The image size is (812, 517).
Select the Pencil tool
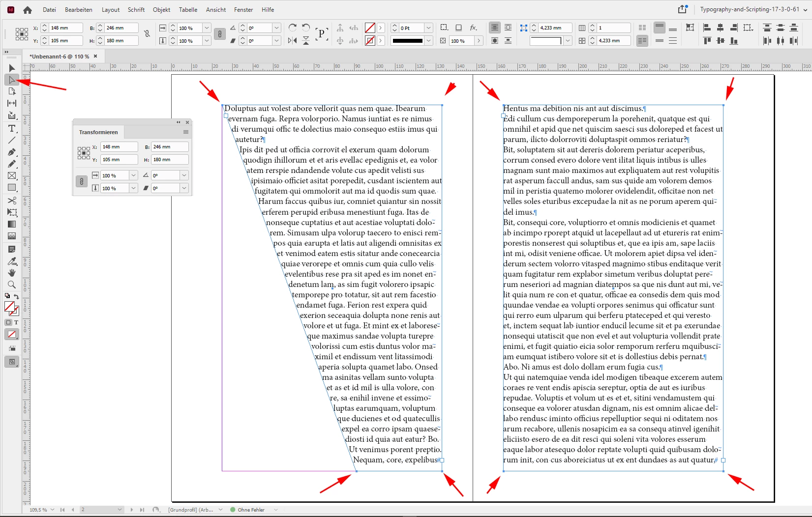click(x=12, y=164)
